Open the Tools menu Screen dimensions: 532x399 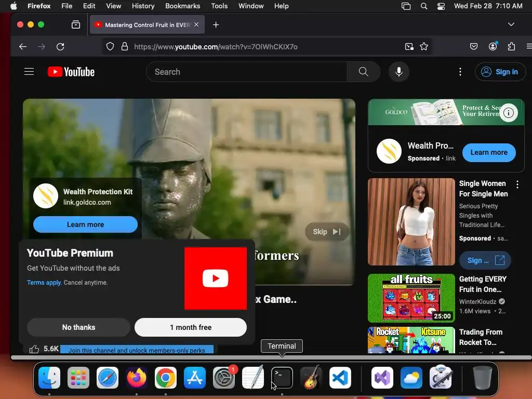219,6
